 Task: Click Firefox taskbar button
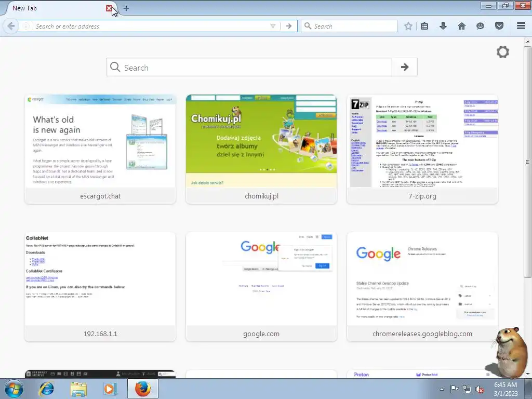click(x=142, y=389)
